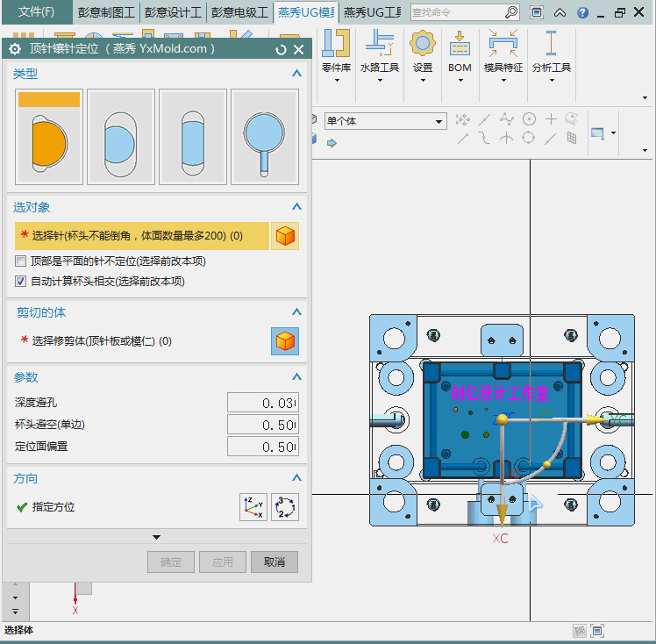The width and height of the screenshot is (656, 644).
Task: Click the 确定 button
Action: (x=171, y=562)
